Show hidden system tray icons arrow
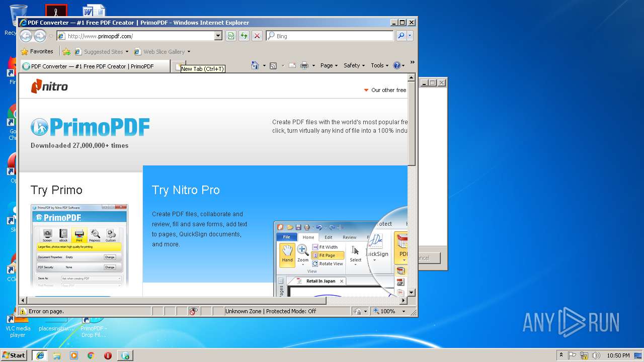Screen dimensions: 644x362 coord(561,355)
